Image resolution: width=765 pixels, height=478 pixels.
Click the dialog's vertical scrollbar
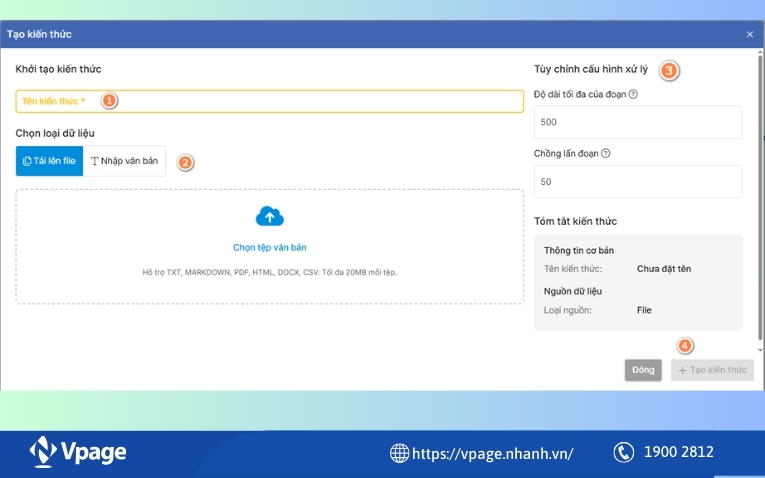pos(760,200)
